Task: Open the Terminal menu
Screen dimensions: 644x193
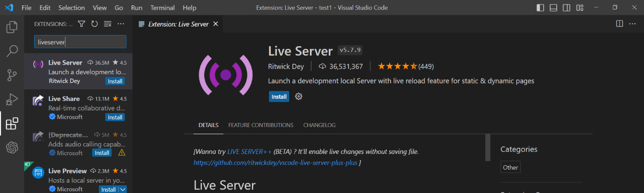Action: click(163, 8)
